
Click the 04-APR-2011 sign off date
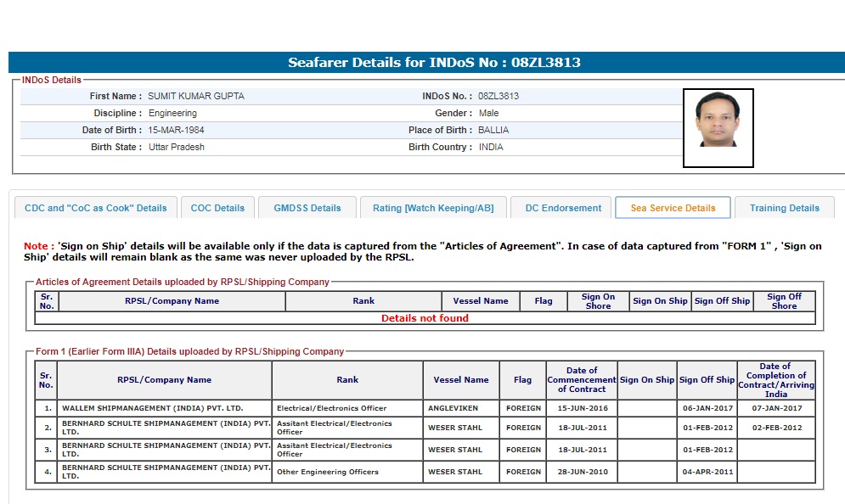tap(707, 472)
